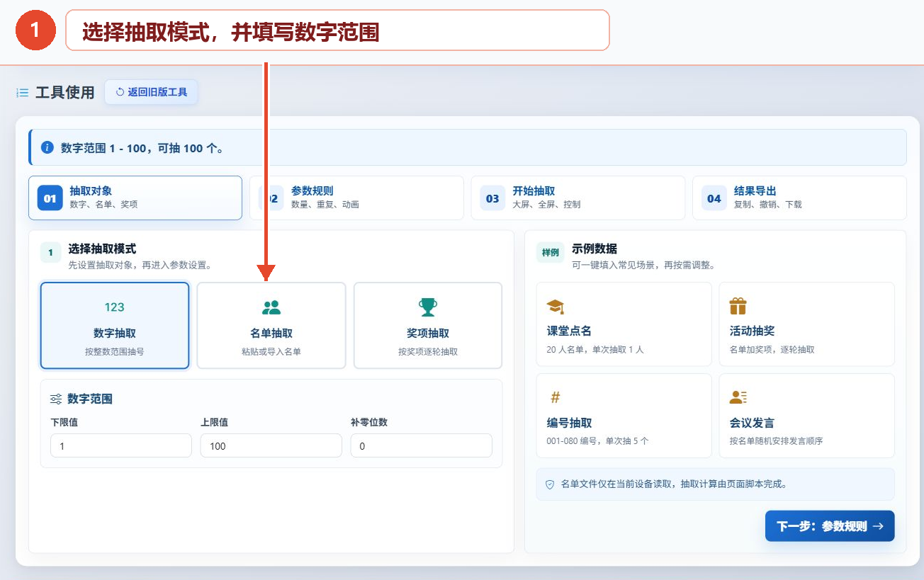
Task: Click the 01 step number badge
Action: pyautogui.click(x=50, y=198)
